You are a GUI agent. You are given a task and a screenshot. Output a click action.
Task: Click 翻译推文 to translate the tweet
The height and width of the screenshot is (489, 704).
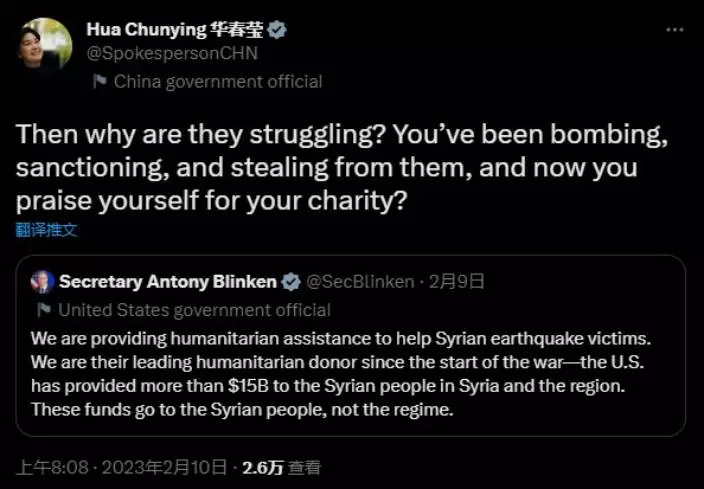coord(46,229)
